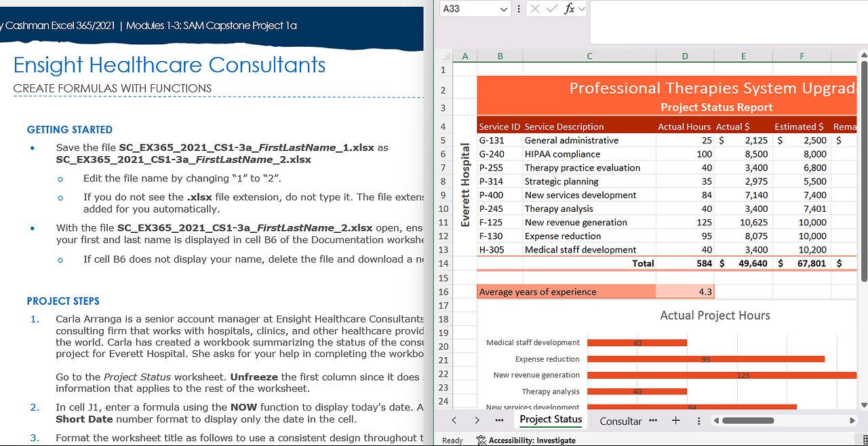Click the previous sheet arrow
868x446 pixels.
454,421
